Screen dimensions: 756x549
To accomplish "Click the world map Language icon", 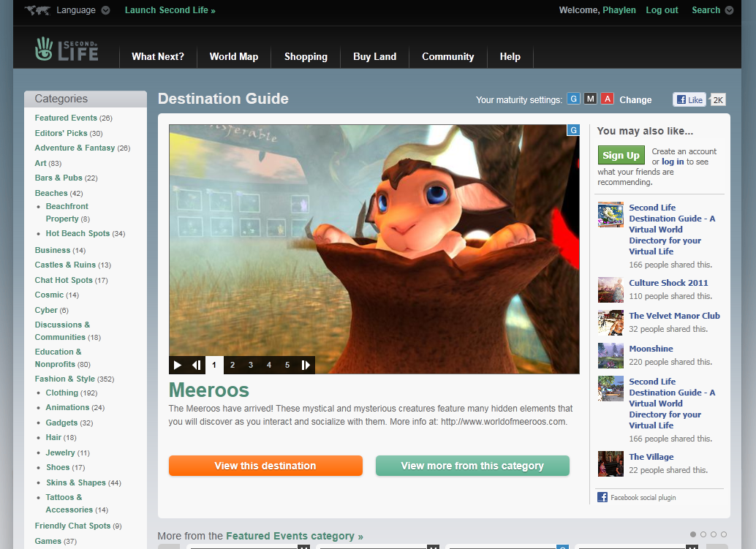I will click(37, 10).
